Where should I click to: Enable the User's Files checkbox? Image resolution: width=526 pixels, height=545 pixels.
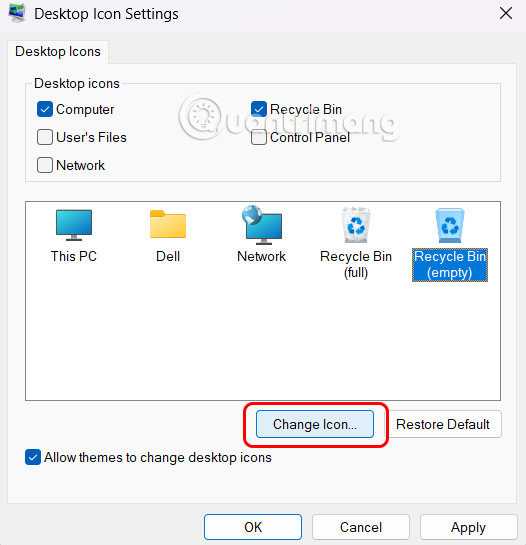point(45,137)
